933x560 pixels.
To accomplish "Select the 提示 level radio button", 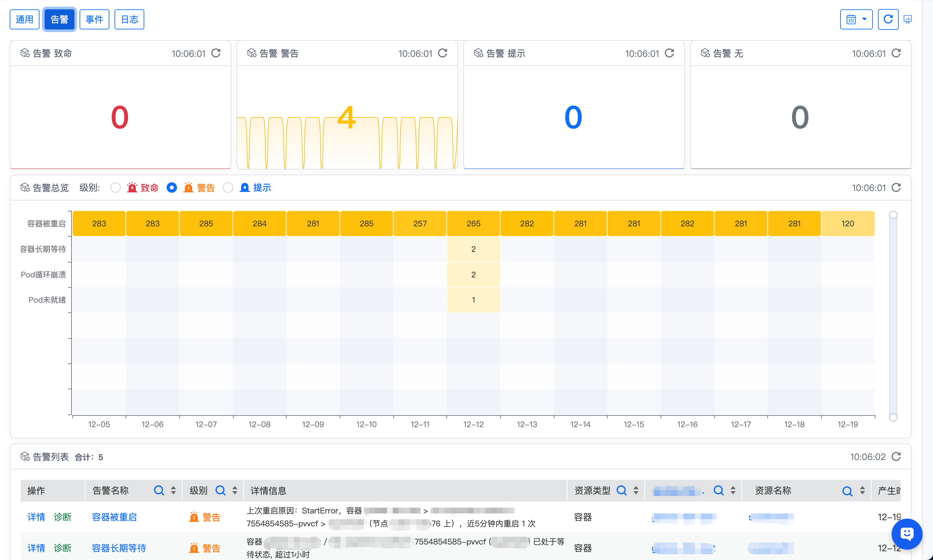I will pyautogui.click(x=228, y=188).
